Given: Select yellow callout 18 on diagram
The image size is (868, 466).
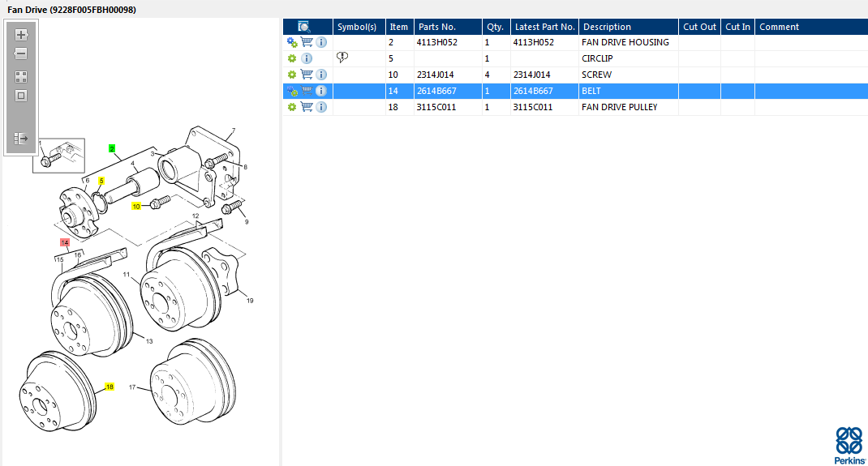Looking at the screenshot, I should coord(110,387).
